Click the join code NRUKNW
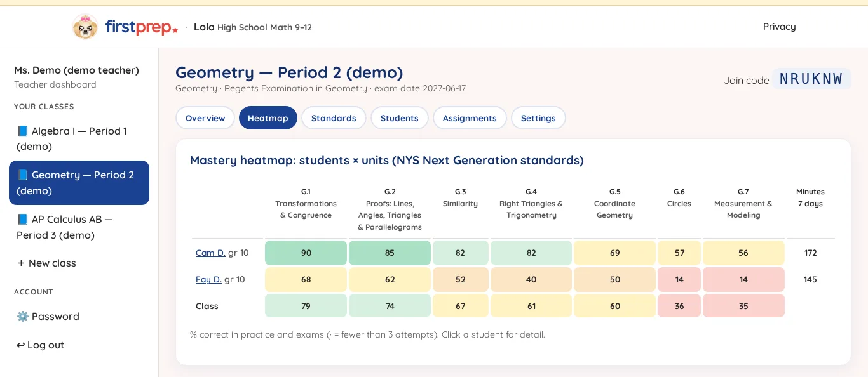Image resolution: width=868 pixels, height=377 pixels. point(811,79)
